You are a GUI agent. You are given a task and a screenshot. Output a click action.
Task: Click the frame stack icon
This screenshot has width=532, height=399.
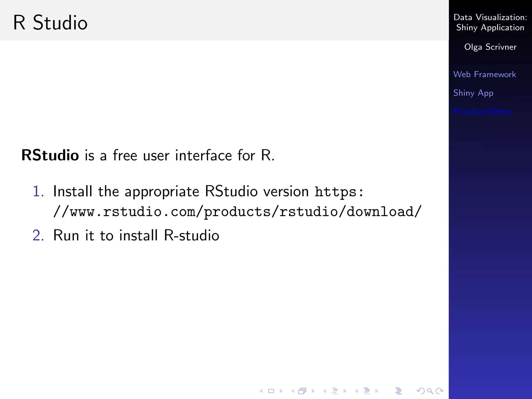[302, 391]
